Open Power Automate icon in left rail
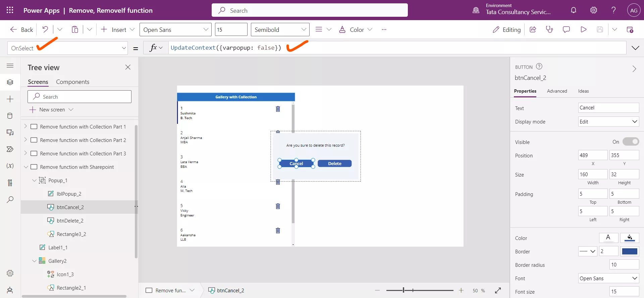The height and width of the screenshot is (298, 644). tap(10, 149)
